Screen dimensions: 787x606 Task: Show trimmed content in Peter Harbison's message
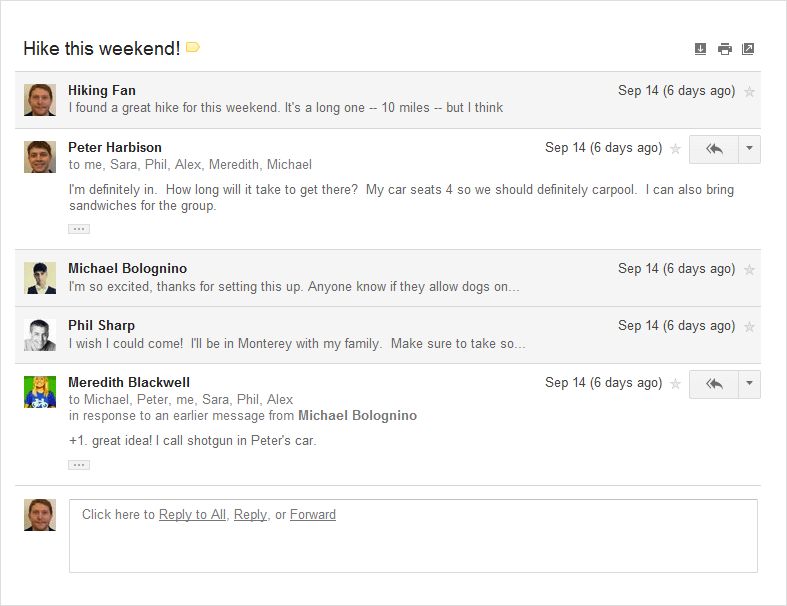pyautogui.click(x=79, y=229)
